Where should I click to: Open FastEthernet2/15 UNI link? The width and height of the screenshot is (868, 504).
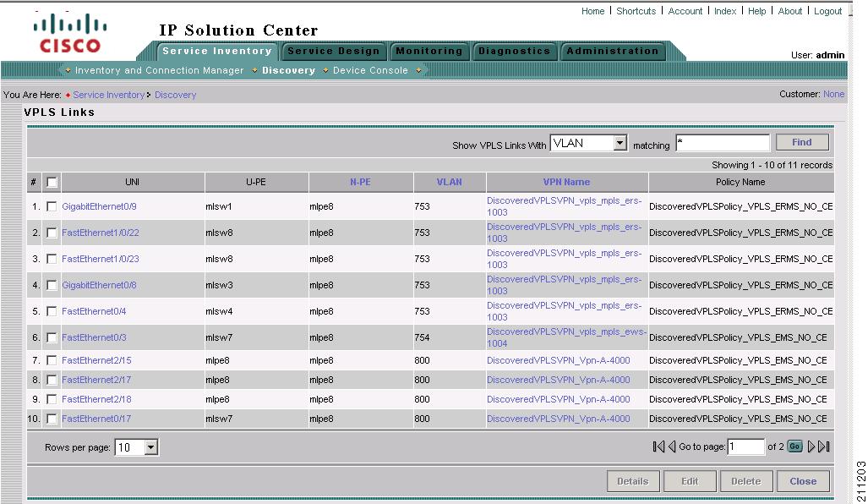[96, 360]
